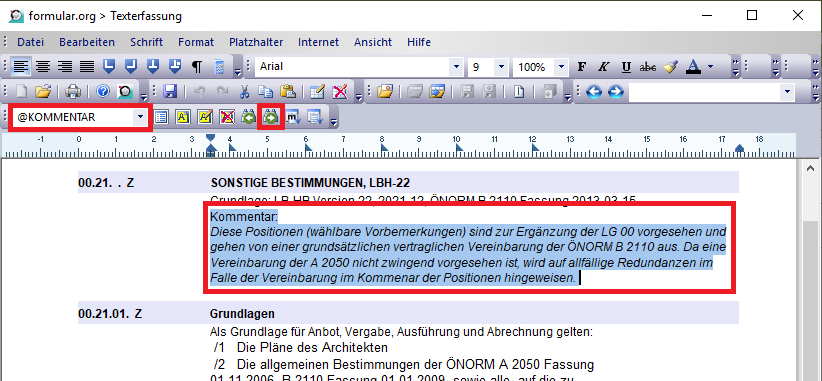The height and width of the screenshot is (381, 822).
Task: Click the right margin marker on ruler
Action: point(740,149)
